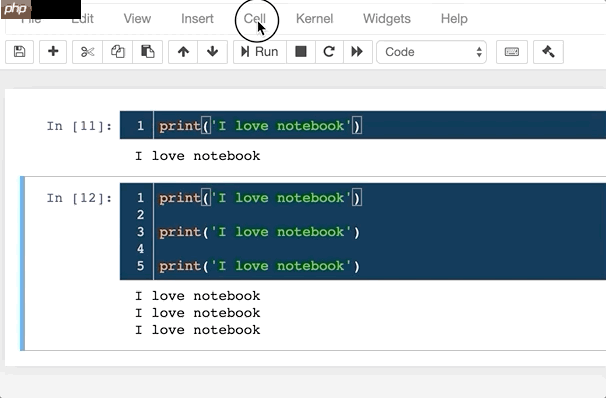
Task: Select the In [11] cell prompt
Action: point(79,126)
